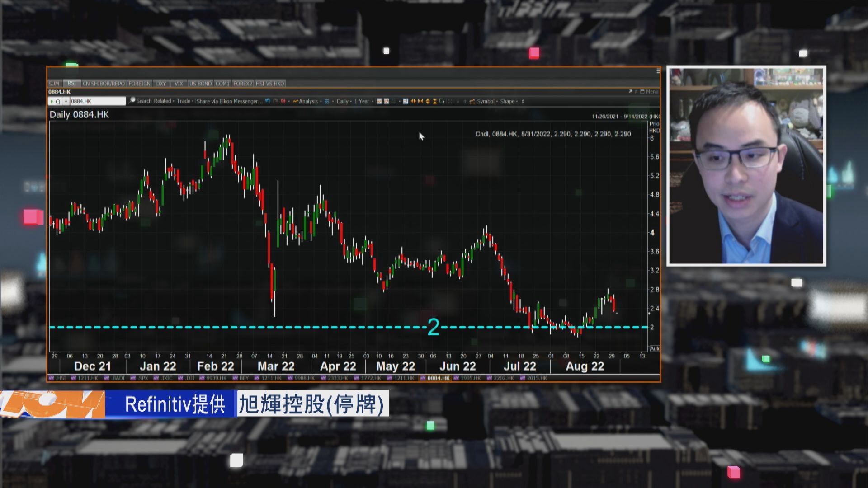Toggle the hourglass indicator icon in toolbar

pos(434,101)
